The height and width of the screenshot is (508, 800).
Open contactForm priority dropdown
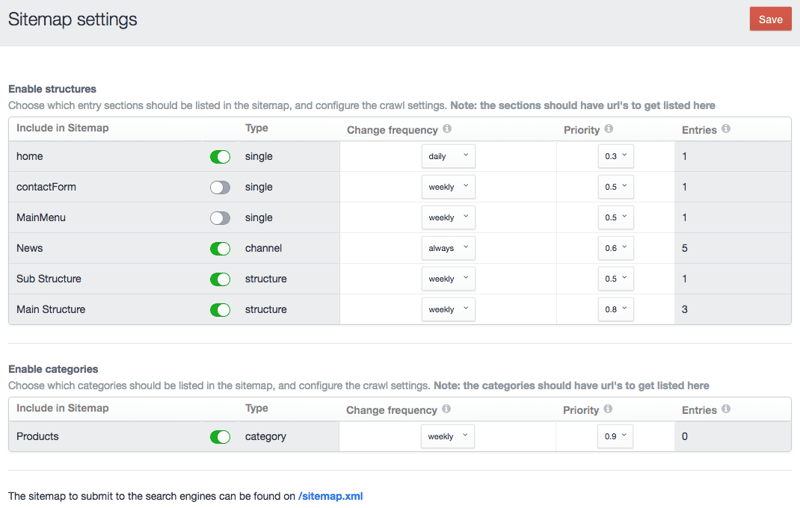point(616,187)
